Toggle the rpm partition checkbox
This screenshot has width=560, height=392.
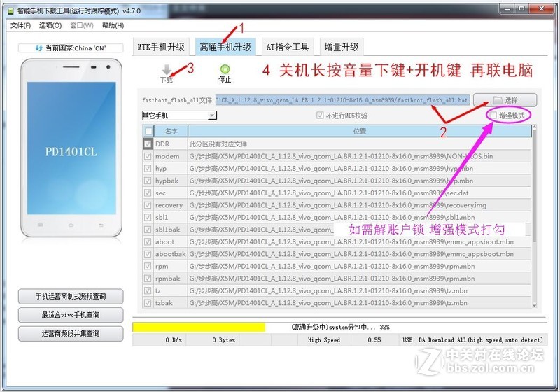(148, 266)
